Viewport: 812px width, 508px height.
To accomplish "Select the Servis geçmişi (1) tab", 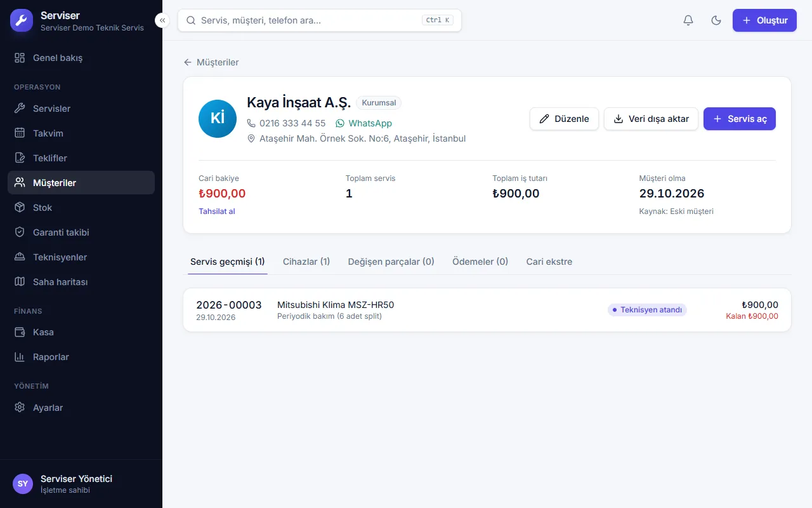I will coord(228,262).
